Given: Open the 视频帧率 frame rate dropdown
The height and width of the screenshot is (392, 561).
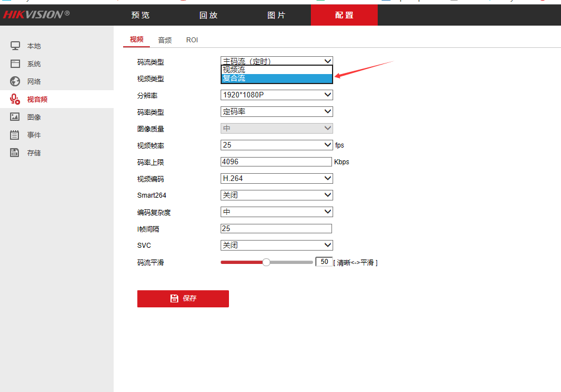Looking at the screenshot, I should click(x=276, y=145).
